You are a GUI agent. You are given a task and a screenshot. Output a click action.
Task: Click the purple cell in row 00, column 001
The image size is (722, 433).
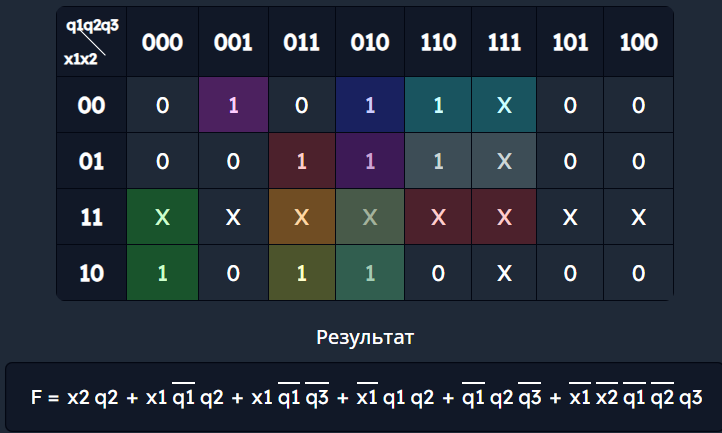(x=233, y=106)
